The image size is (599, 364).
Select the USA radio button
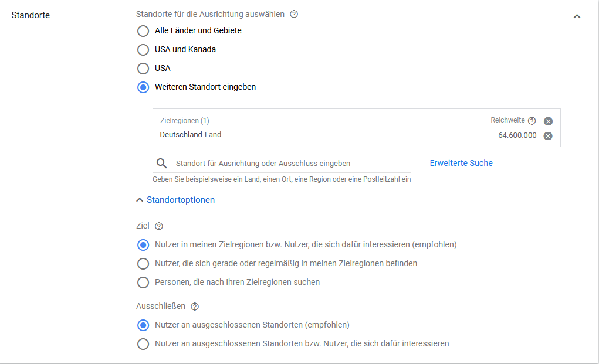(143, 69)
